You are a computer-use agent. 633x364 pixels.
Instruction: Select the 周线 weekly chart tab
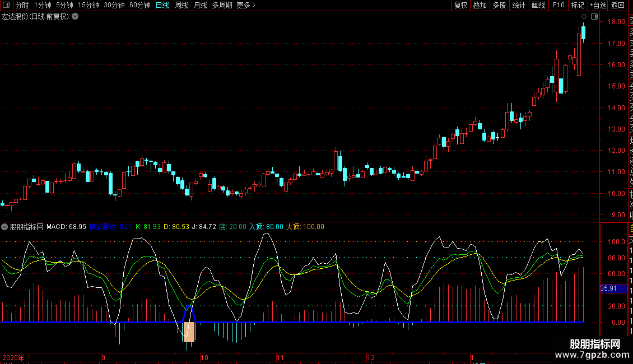181,5
